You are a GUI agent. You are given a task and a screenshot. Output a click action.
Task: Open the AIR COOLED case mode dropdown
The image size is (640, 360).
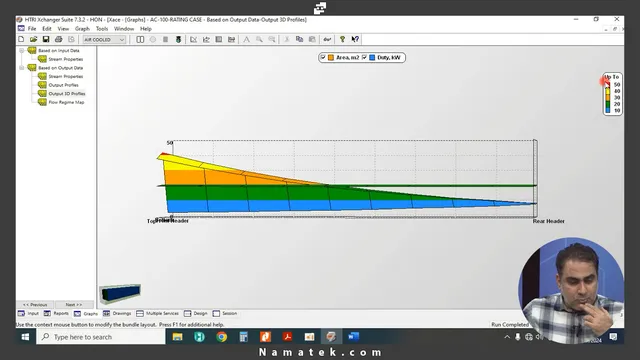point(104,40)
